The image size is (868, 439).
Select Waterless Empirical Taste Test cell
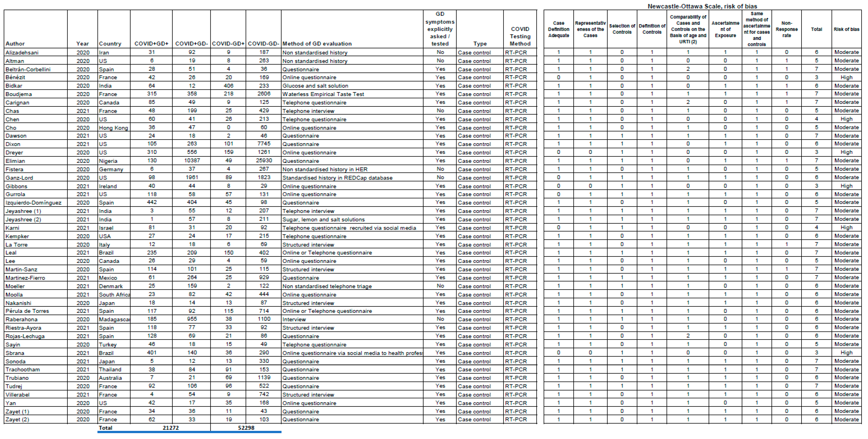(x=323, y=94)
